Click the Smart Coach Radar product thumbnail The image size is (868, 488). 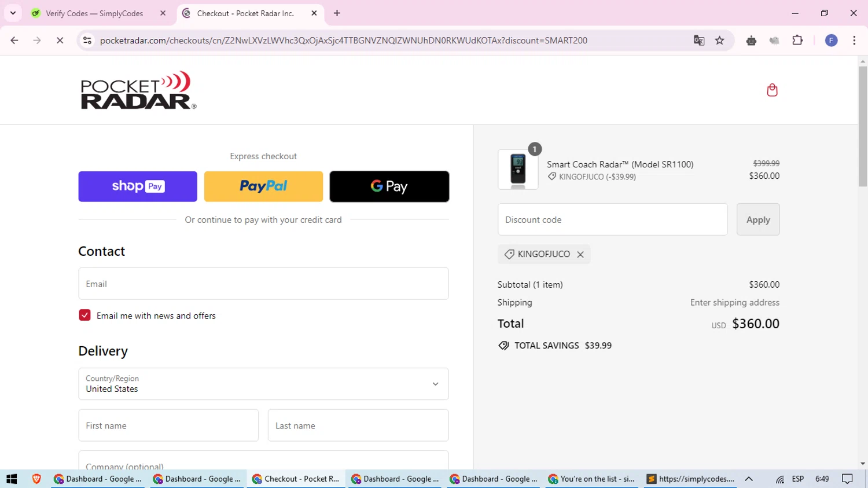point(518,170)
